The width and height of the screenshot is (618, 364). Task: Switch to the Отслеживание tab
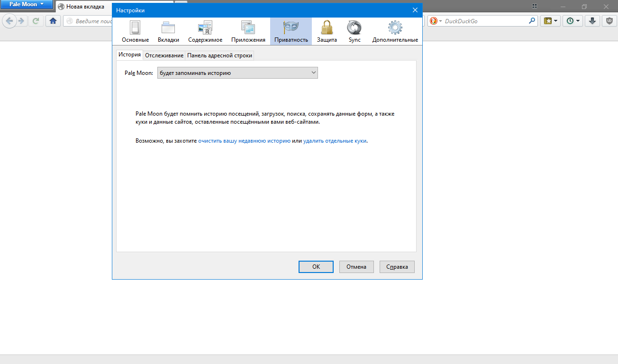pyautogui.click(x=164, y=55)
